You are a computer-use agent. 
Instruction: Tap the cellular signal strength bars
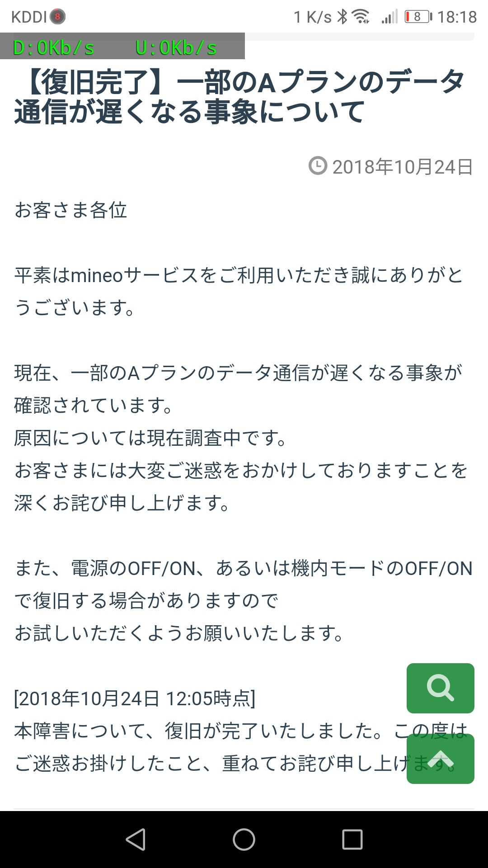click(x=389, y=17)
